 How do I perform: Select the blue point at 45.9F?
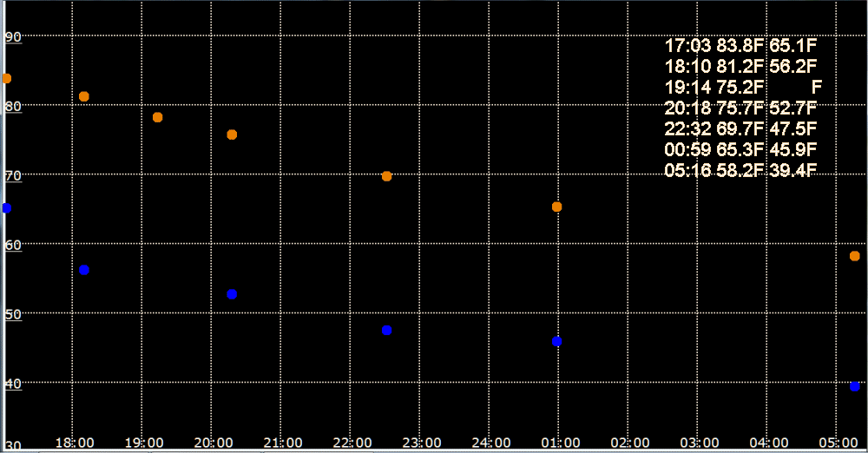[x=557, y=341]
